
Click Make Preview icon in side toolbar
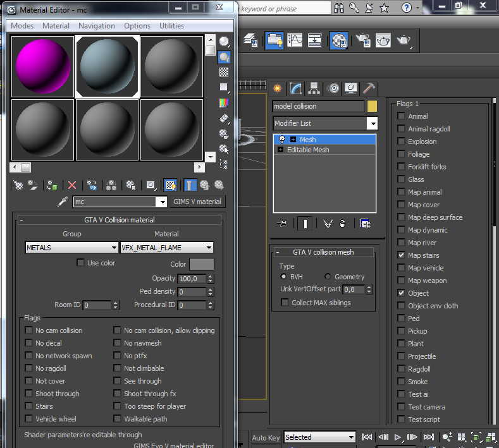(x=224, y=118)
